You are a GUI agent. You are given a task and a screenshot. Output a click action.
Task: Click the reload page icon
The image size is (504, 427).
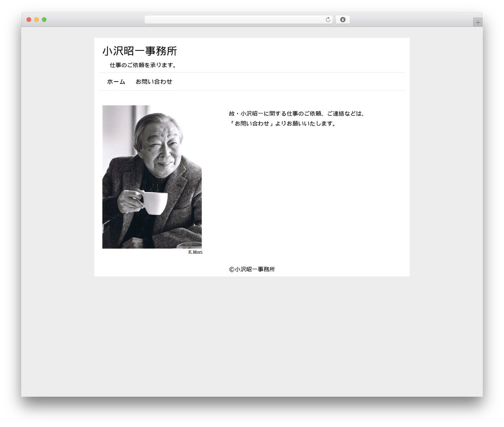pos(328,20)
